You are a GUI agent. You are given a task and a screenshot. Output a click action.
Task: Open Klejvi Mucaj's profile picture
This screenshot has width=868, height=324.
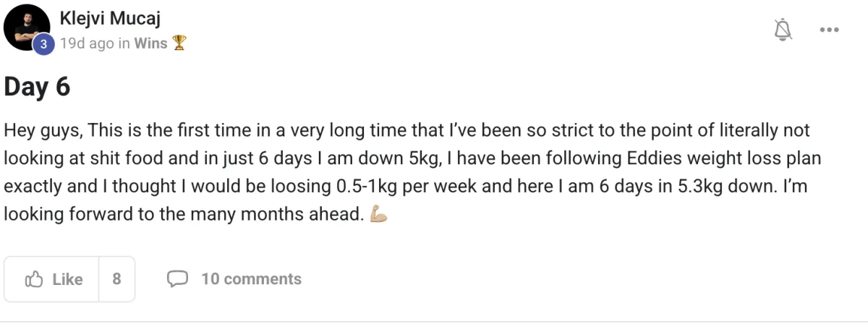(x=27, y=30)
